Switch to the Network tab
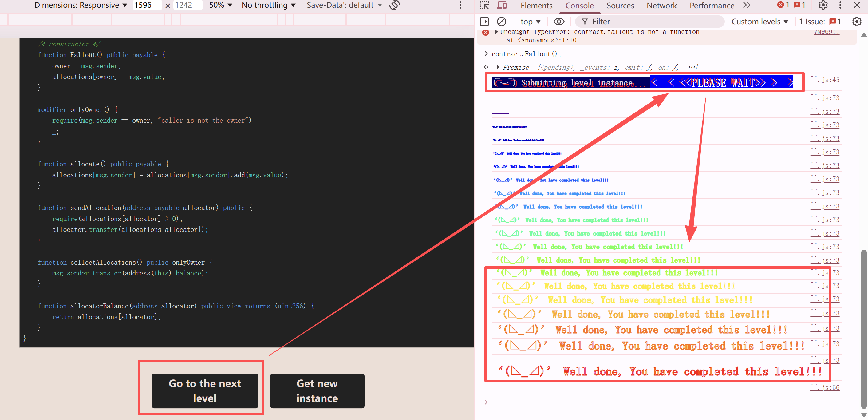This screenshot has width=868, height=420. 661,6
